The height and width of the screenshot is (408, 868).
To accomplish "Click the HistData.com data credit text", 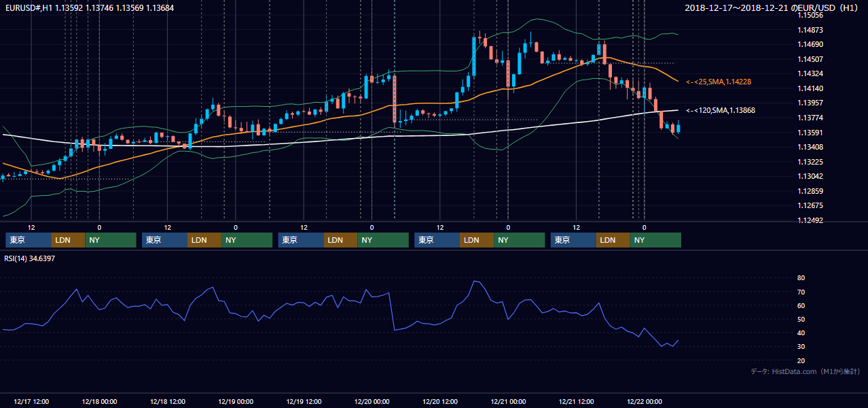I will coord(806,371).
